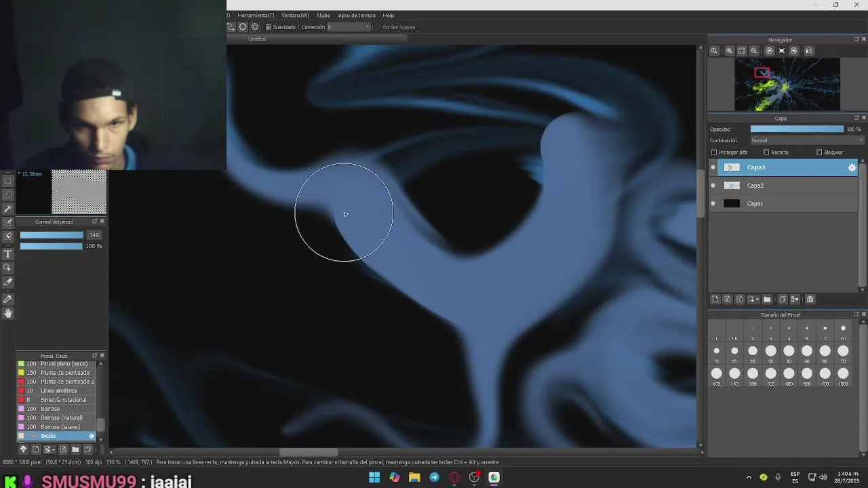
Task: Toggle Suavizado checkbox
Action: (x=269, y=27)
